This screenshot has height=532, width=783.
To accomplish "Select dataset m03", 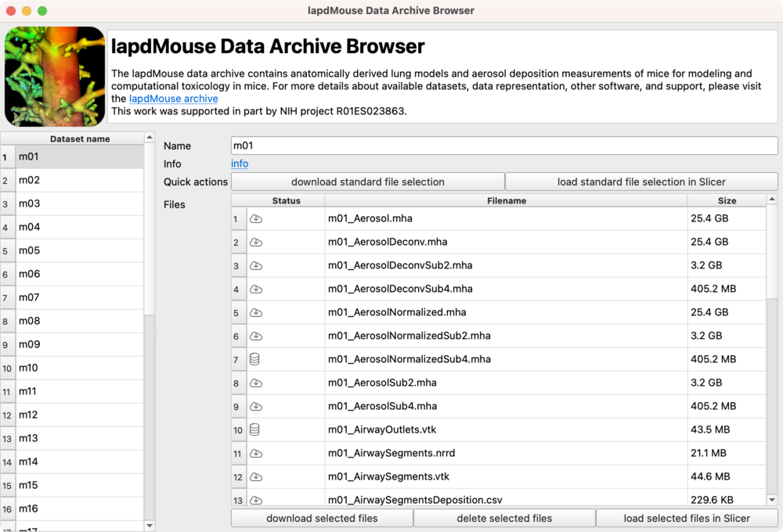I will click(80, 203).
